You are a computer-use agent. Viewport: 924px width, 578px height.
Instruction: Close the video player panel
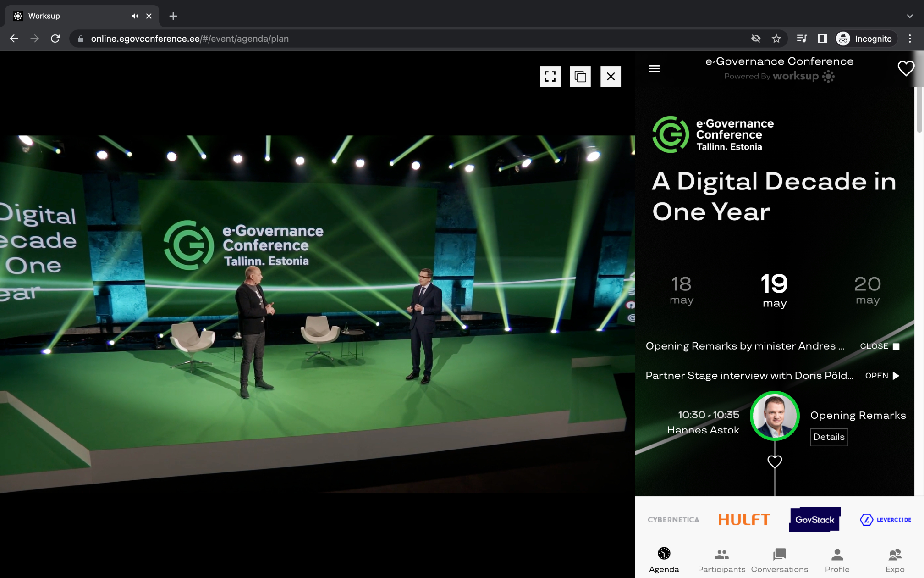pos(610,76)
